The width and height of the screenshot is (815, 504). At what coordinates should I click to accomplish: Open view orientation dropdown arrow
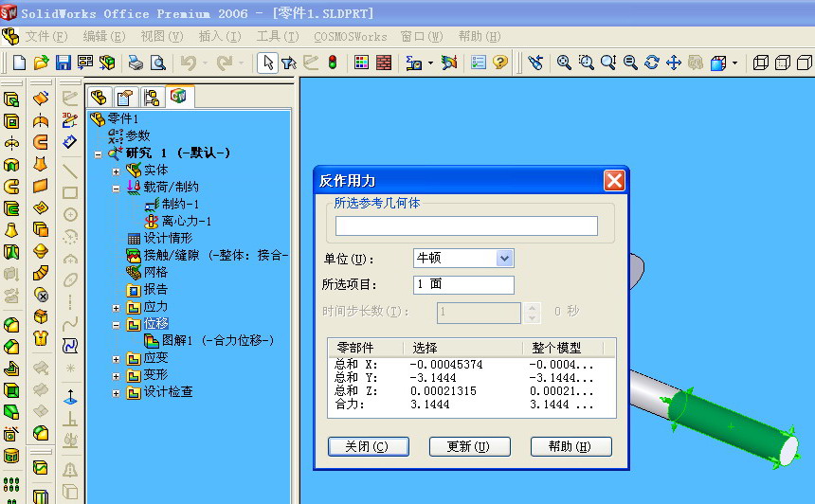coord(734,63)
